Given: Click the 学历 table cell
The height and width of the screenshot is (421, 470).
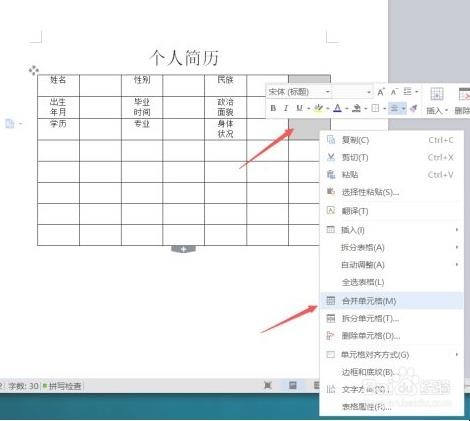Looking at the screenshot, I should coord(58,129).
